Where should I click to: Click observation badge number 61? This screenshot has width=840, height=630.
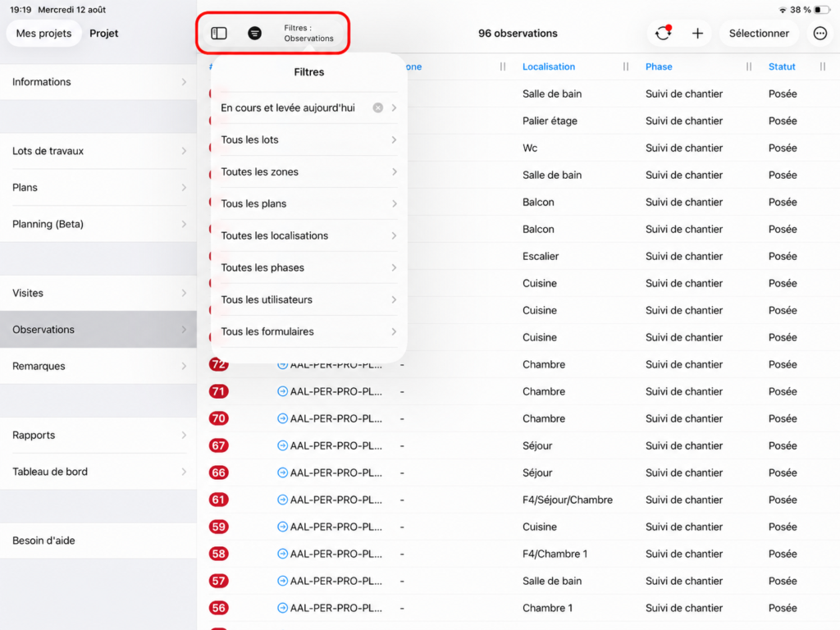tap(218, 500)
